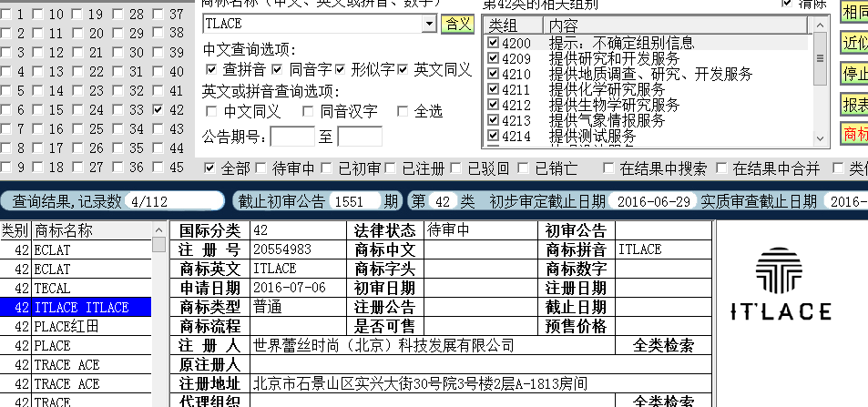Screen dimensions: 868x407
Task: Select PLACE result row
Action: point(76,345)
